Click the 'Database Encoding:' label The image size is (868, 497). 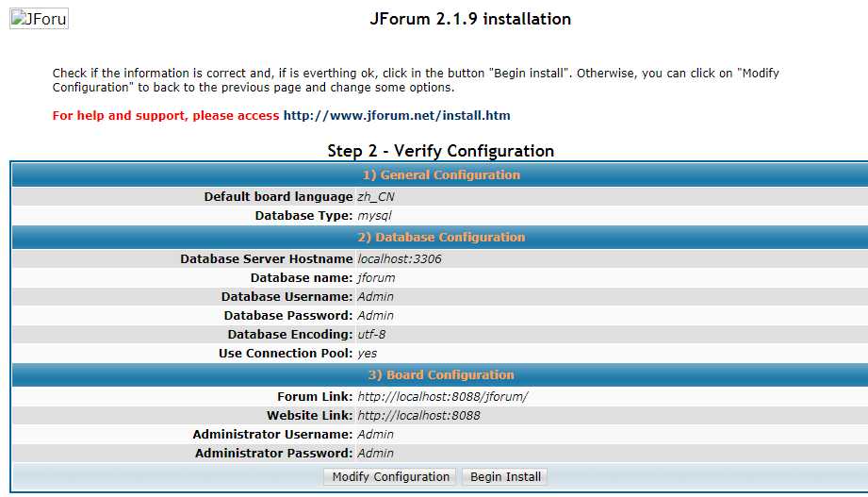tap(290, 334)
